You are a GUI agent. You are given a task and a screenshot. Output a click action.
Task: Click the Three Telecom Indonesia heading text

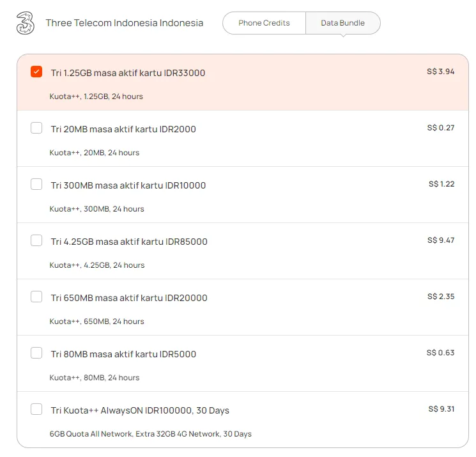(x=125, y=23)
